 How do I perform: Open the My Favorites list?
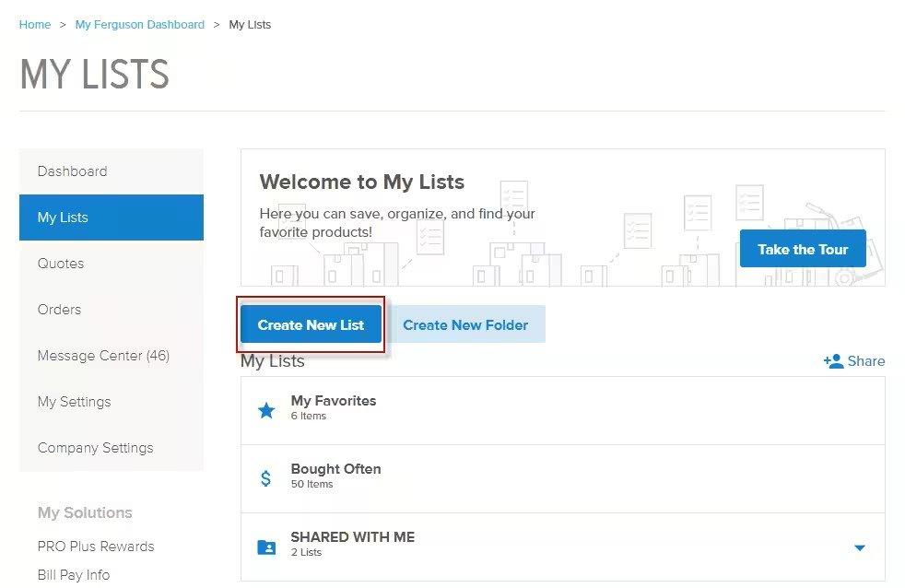point(563,411)
